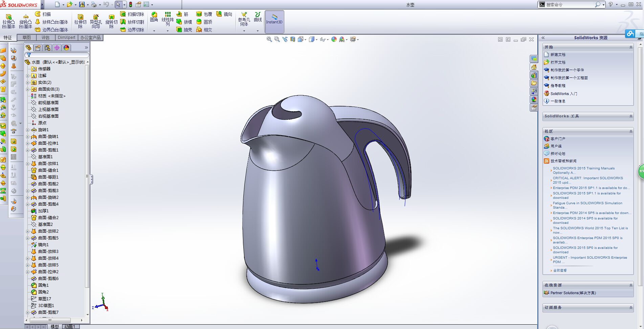
Task: Click the Rib (筋) tool
Action: [x=182, y=14]
